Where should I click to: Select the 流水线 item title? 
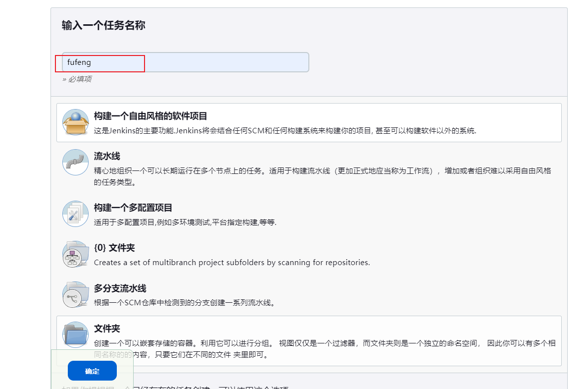[107, 156]
